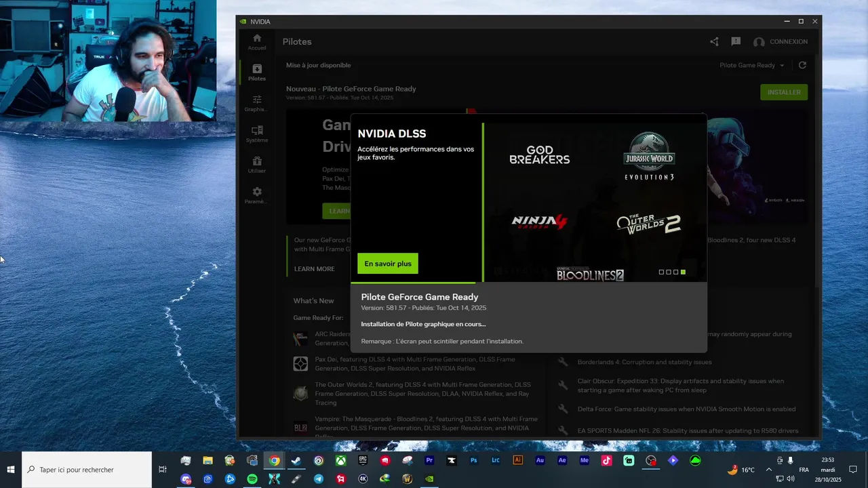Expand the Pilote Game Ready dropdown
Image resolution: width=868 pixels, height=488 pixels.
[x=752, y=65]
